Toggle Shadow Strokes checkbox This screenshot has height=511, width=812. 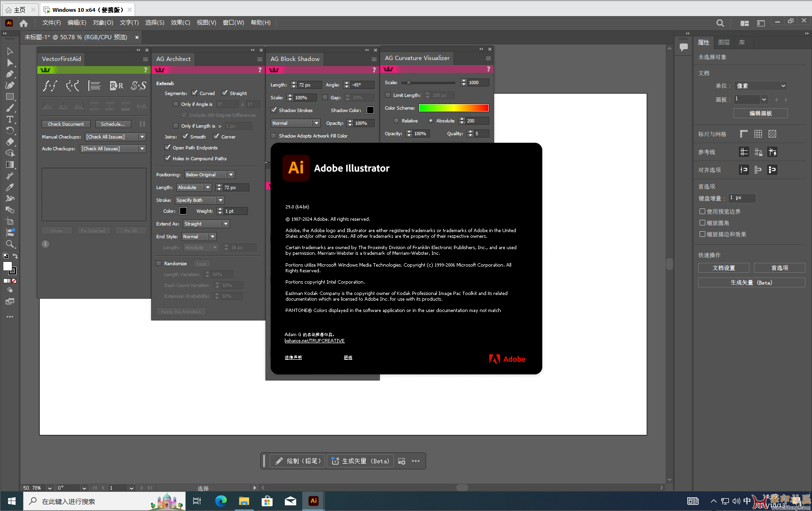[274, 110]
